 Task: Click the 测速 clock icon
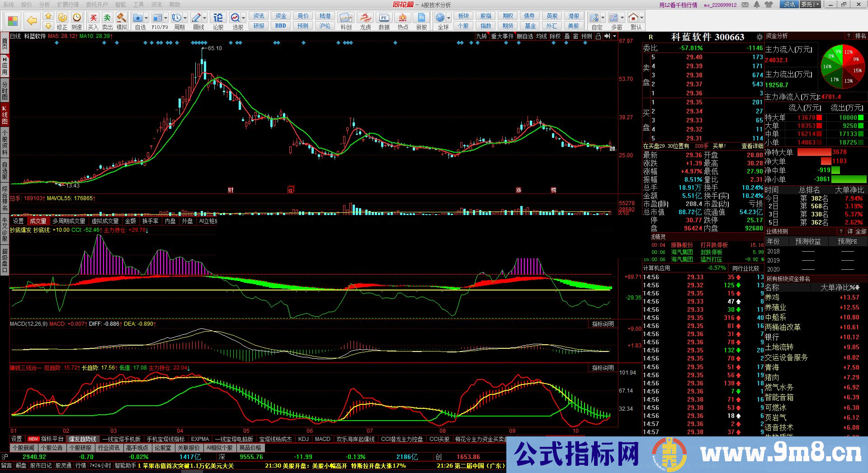[x=77, y=18]
